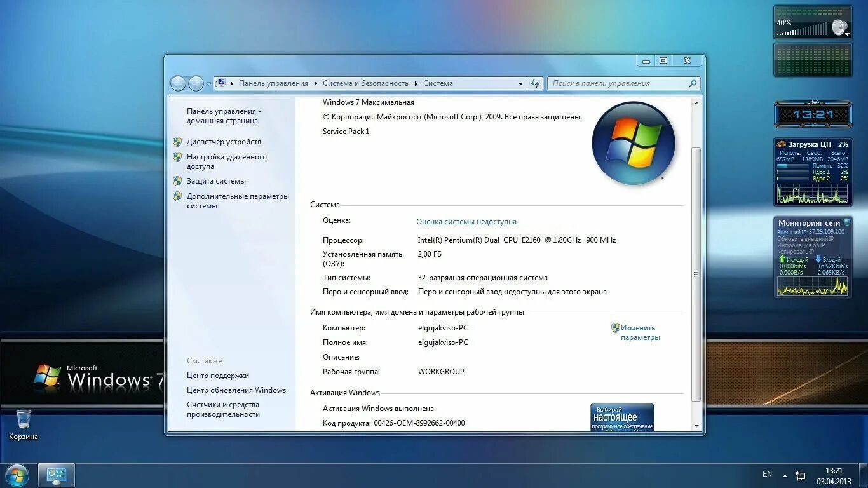Image resolution: width=868 pixels, height=488 pixels.
Task: Open Панель управления - домашняя страница
Action: pos(224,116)
